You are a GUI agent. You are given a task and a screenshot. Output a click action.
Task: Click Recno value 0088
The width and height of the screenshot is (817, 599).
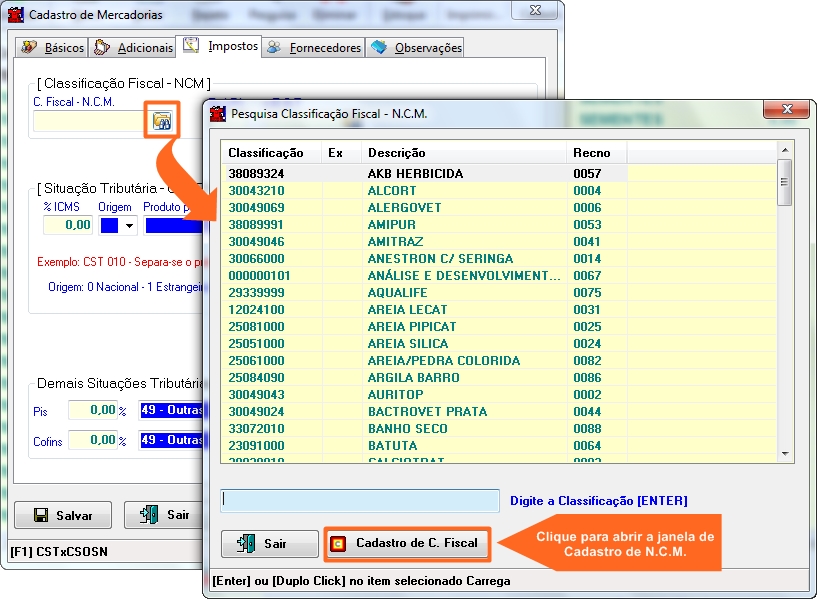point(587,429)
